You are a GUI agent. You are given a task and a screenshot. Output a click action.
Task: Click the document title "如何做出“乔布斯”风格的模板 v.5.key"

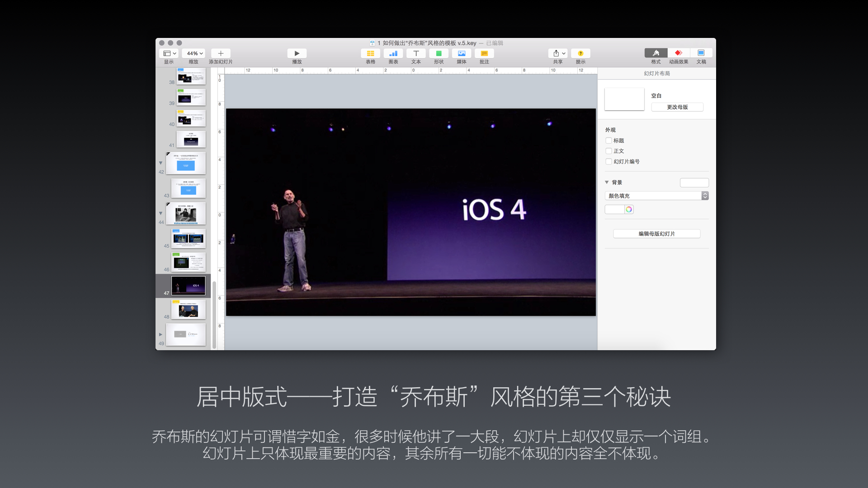tap(429, 43)
